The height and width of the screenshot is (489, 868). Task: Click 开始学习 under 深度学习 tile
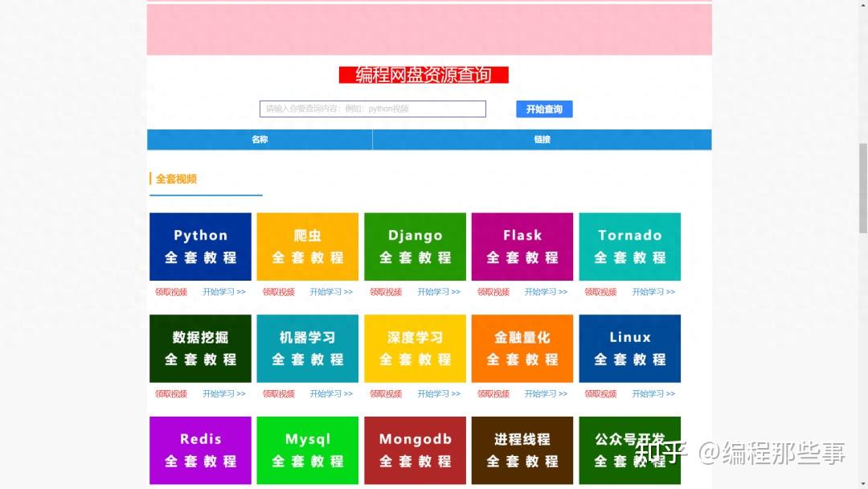[x=439, y=394]
